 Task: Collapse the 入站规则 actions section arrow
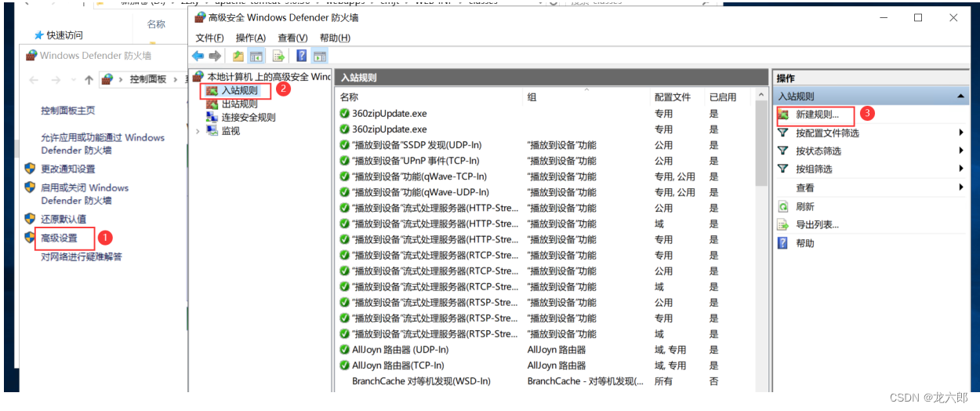pyautogui.click(x=961, y=96)
